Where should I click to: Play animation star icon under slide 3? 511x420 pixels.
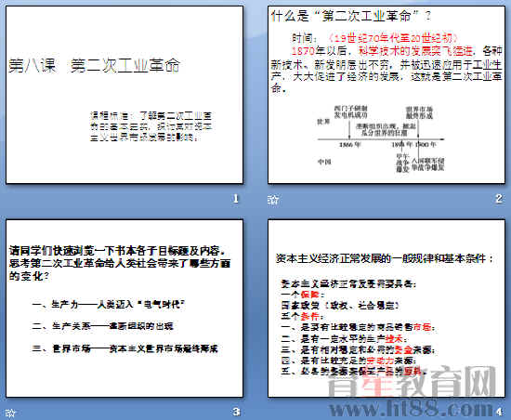coord(10,413)
